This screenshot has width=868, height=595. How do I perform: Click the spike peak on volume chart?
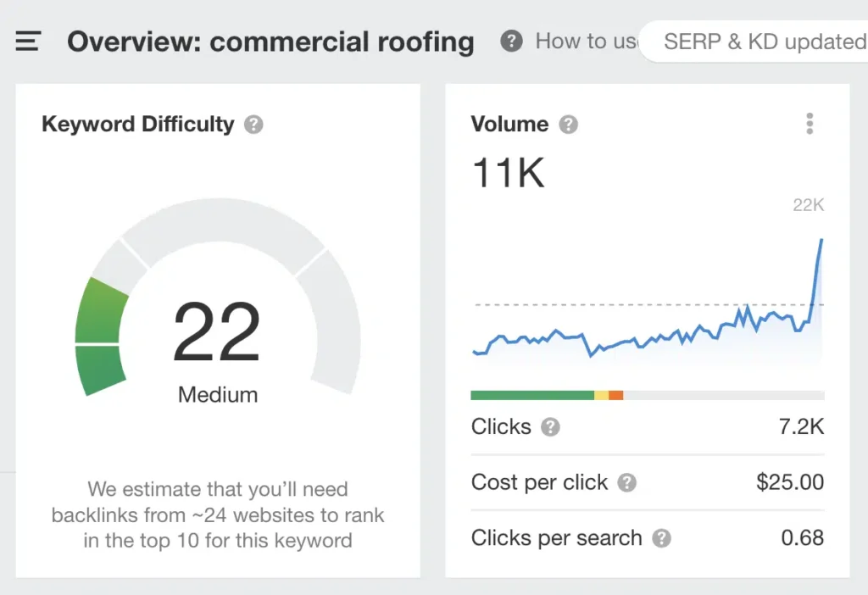click(821, 241)
